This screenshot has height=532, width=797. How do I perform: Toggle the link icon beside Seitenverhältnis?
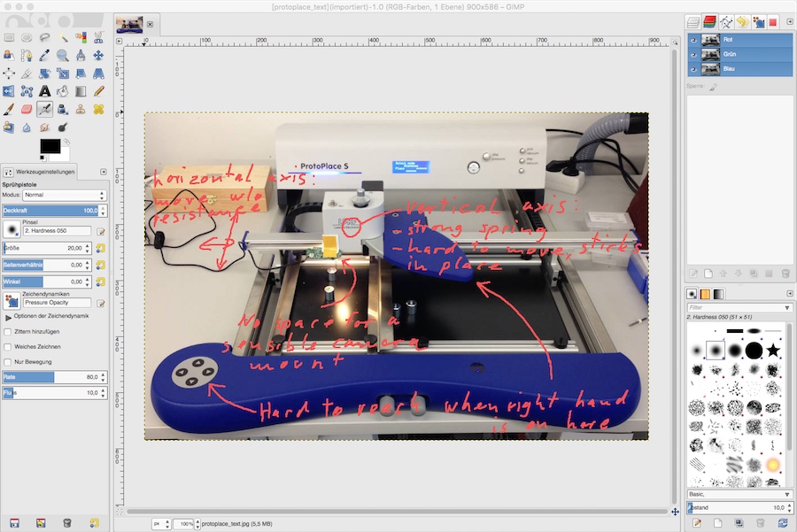point(101,265)
